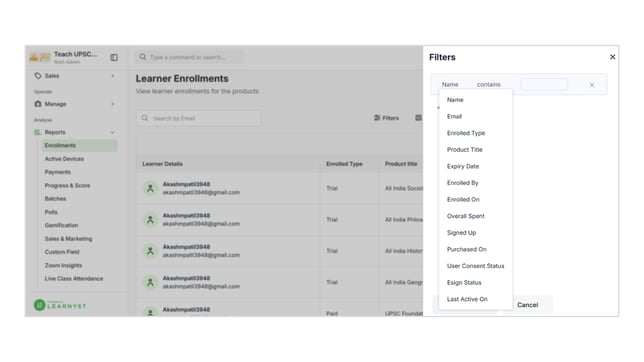The image size is (644, 362).
Task: Expand the Sales sidebar section
Action: tap(113, 76)
